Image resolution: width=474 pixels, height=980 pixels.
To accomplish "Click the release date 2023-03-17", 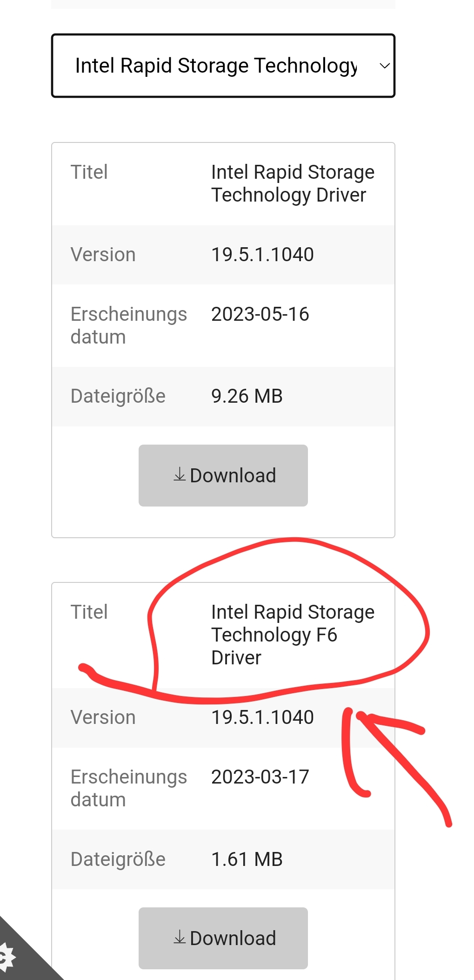I will pos(260,777).
